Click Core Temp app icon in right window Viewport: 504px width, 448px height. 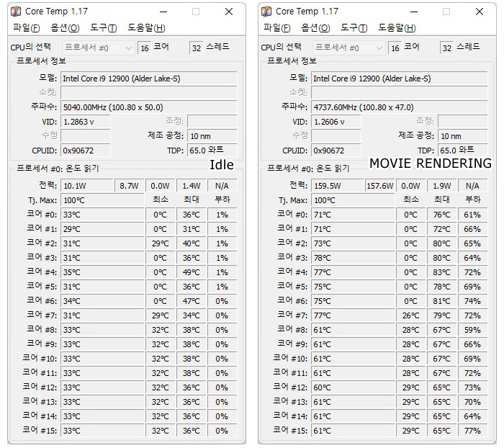click(266, 12)
